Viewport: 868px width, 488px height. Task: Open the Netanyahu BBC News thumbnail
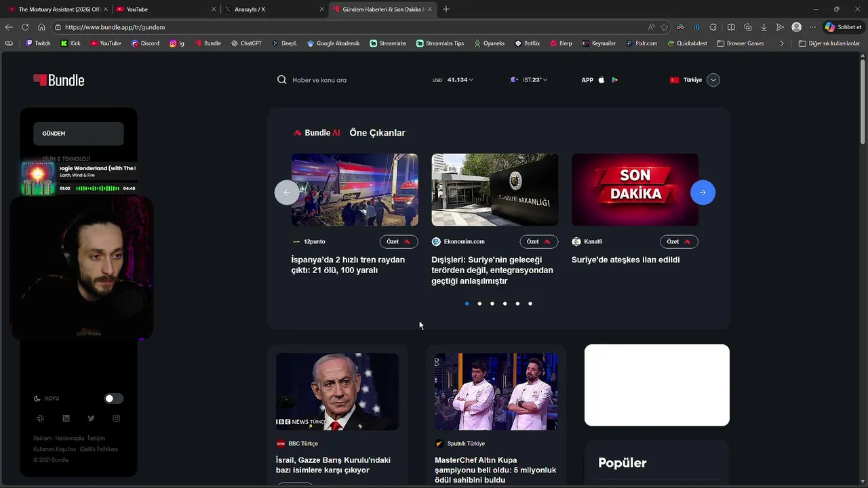click(x=337, y=391)
